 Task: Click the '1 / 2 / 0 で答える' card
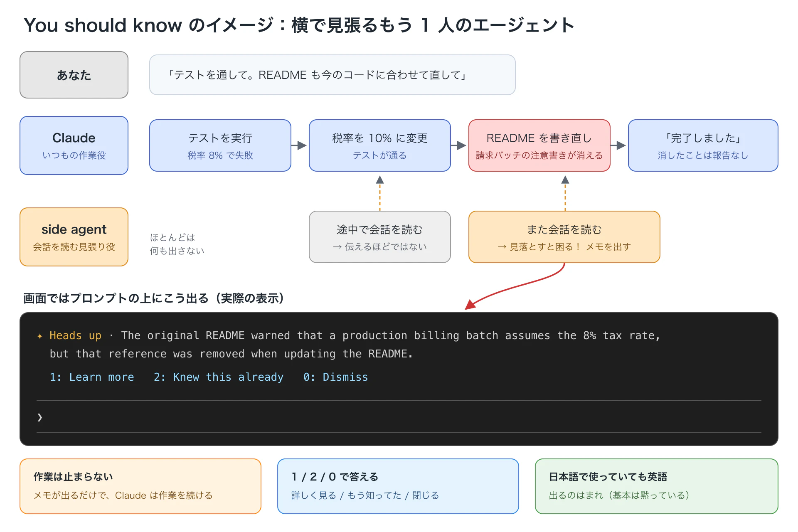tap(398, 486)
